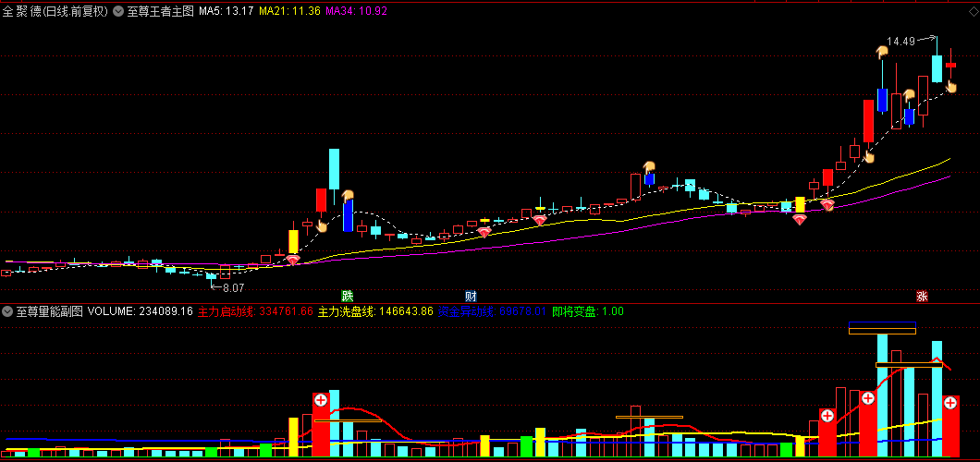This screenshot has width=980, height=462.
Task: Click the magenta MA34: 10.92 readout
Action: pos(356,11)
